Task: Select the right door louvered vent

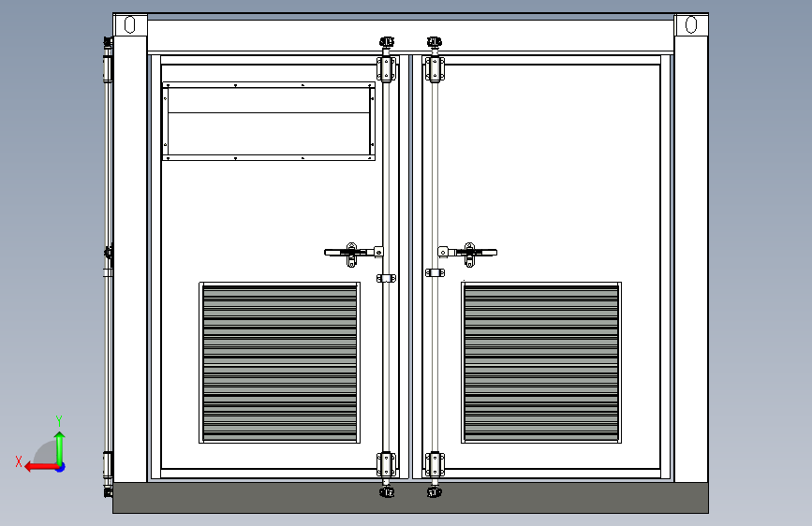Action: 541,362
